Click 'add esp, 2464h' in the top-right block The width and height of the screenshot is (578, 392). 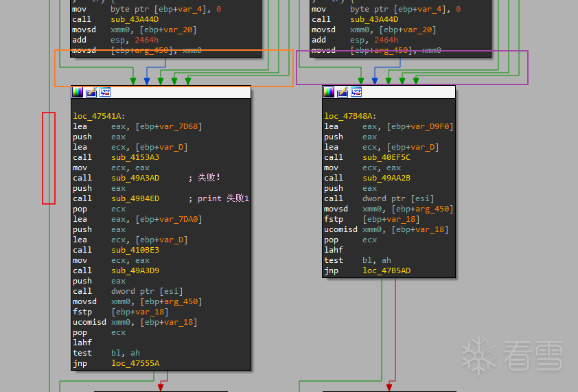tap(355, 41)
